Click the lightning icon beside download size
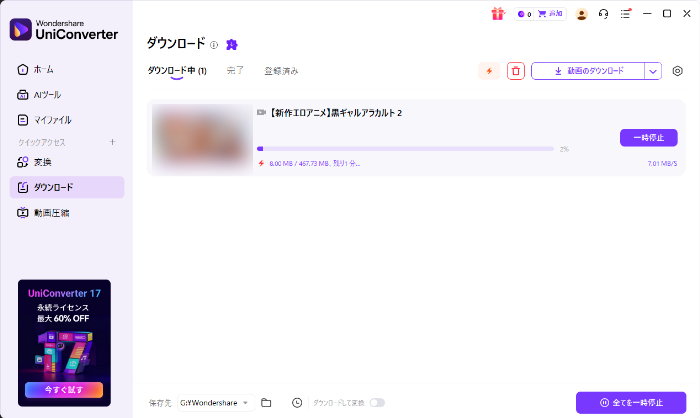The image size is (700, 418). 261,163
